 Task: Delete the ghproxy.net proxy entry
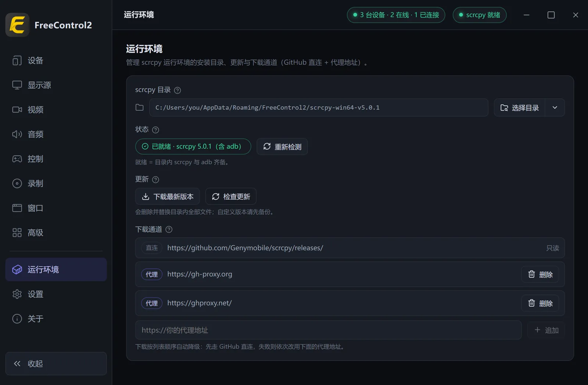click(x=540, y=303)
